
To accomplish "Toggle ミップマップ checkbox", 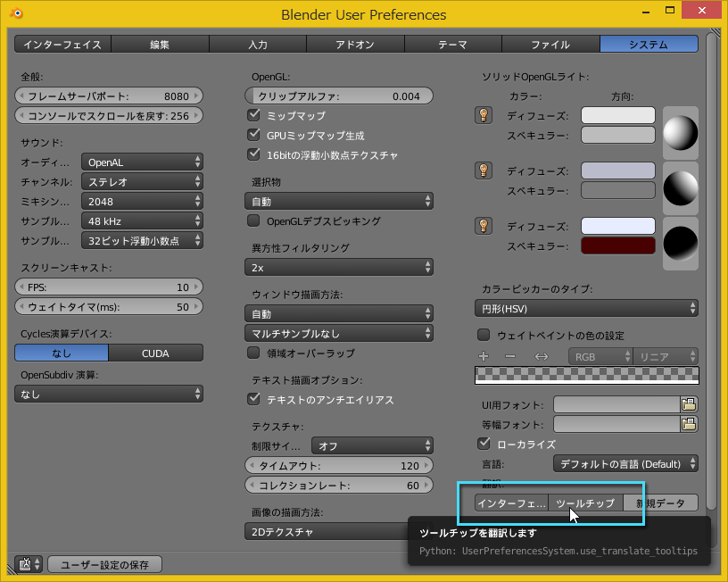I will click(253, 115).
